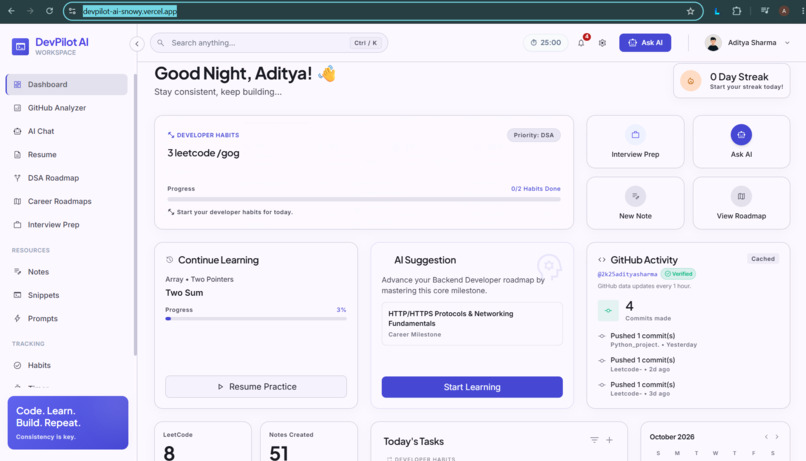Click the Continue Learning history icon

pyautogui.click(x=170, y=260)
